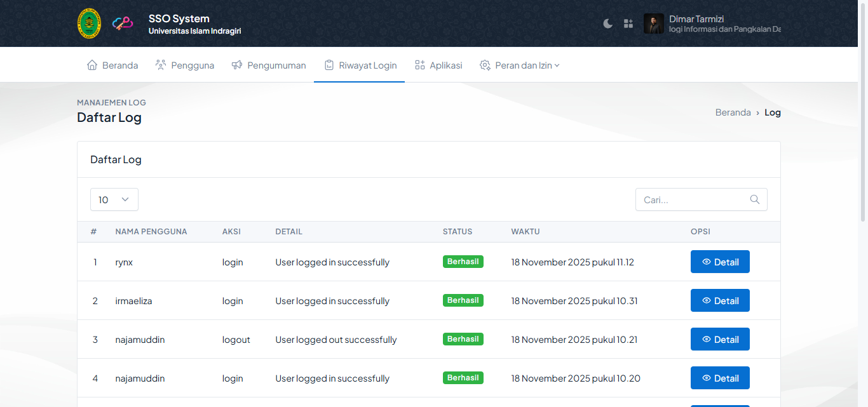The image size is (868, 407).
Task: Click the SSO cloud key logo
Action: [x=123, y=23]
